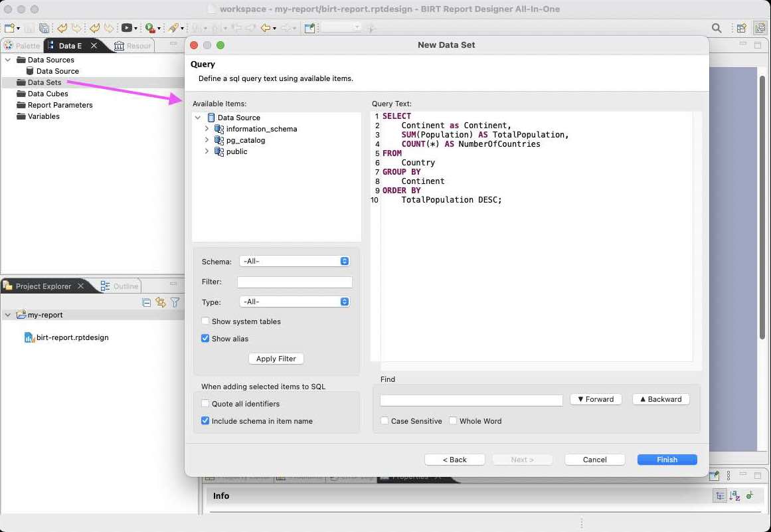Click the Find text field
The height and width of the screenshot is (532, 771).
point(471,400)
